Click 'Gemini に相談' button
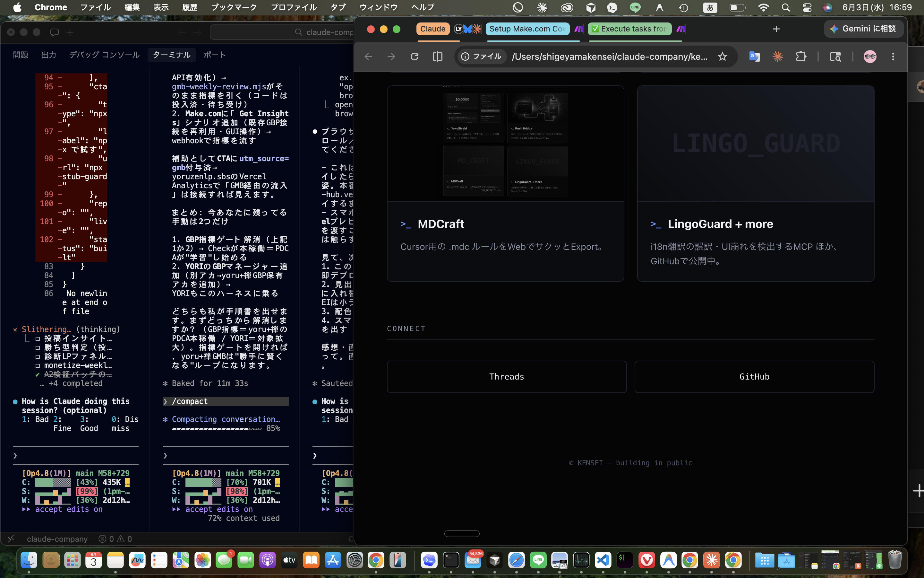924x578 pixels. click(863, 29)
